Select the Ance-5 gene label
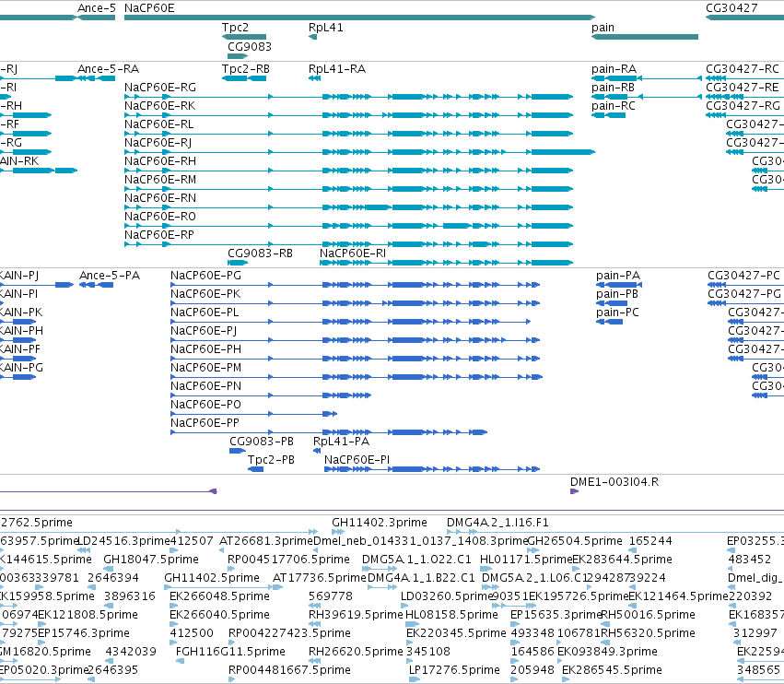 tap(97, 8)
